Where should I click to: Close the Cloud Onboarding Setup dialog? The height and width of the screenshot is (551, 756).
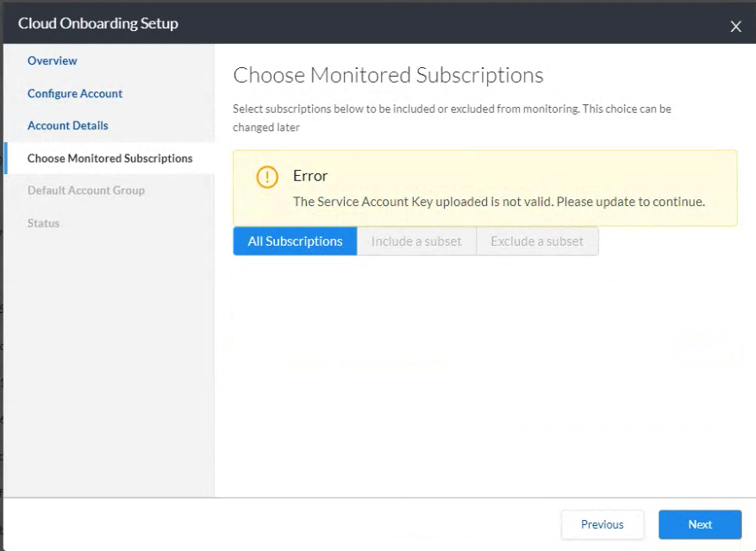click(735, 26)
